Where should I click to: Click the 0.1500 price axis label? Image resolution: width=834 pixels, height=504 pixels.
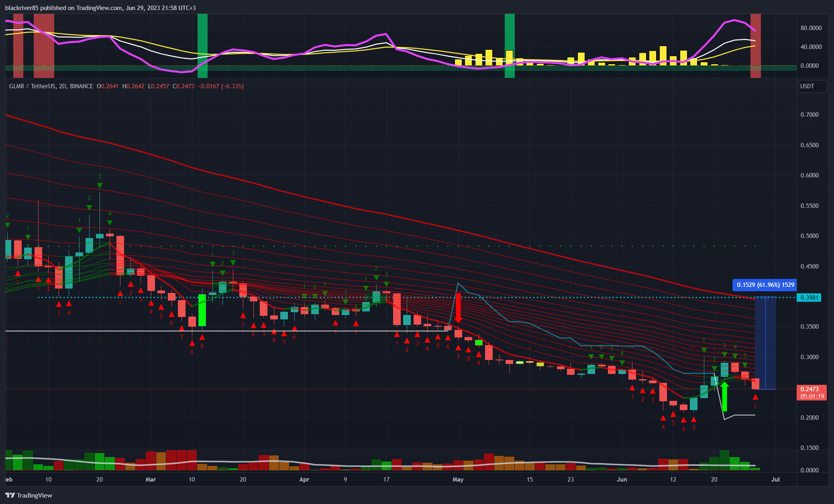tap(810, 448)
